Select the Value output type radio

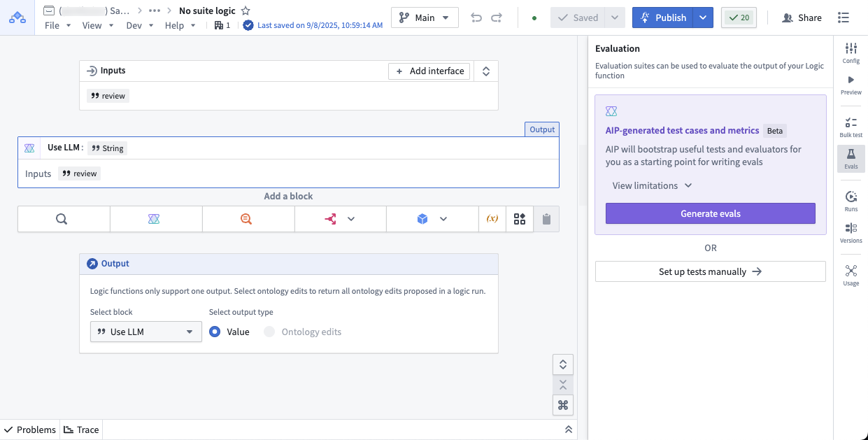(215, 332)
